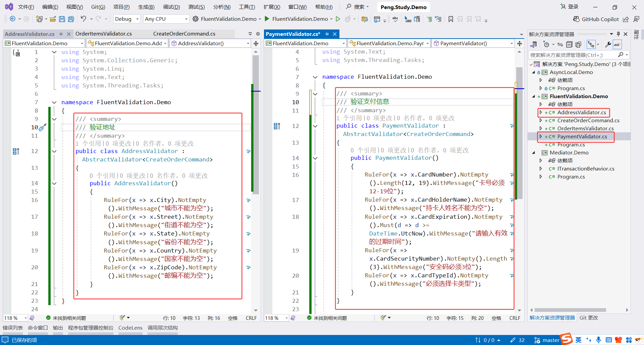This screenshot has width=644, height=345.
Task: Click the Open File folder icon
Action: click(53, 19)
